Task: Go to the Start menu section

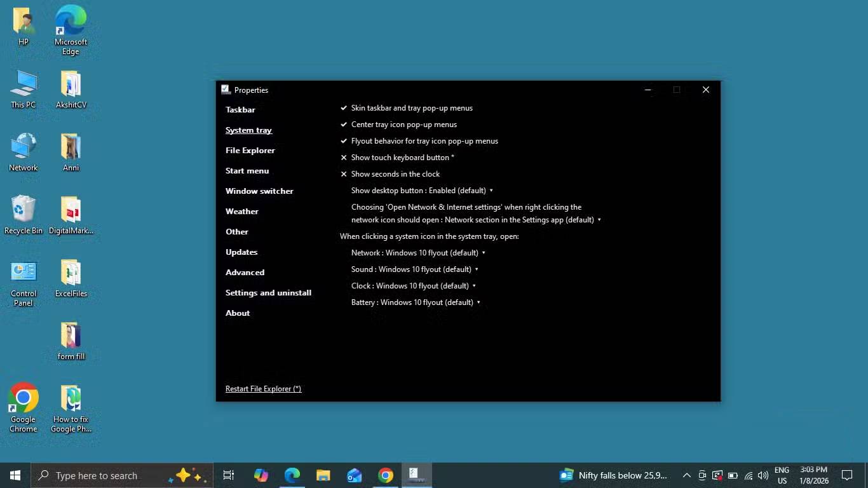Action: point(247,171)
